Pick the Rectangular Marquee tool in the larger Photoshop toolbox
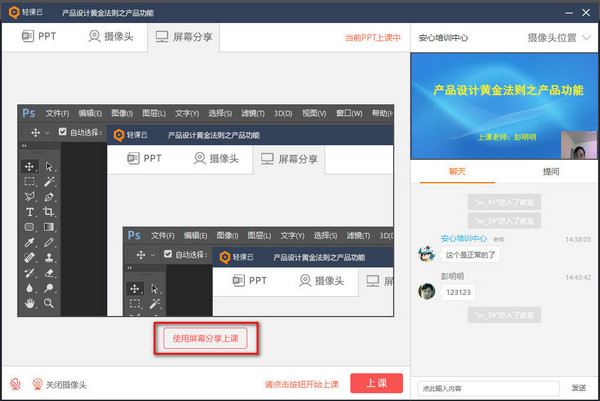Viewport: 600px width, 401px height. [x=29, y=181]
